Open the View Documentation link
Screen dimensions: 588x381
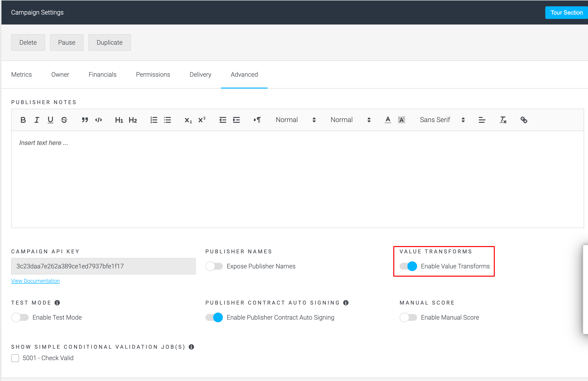pyautogui.click(x=35, y=281)
